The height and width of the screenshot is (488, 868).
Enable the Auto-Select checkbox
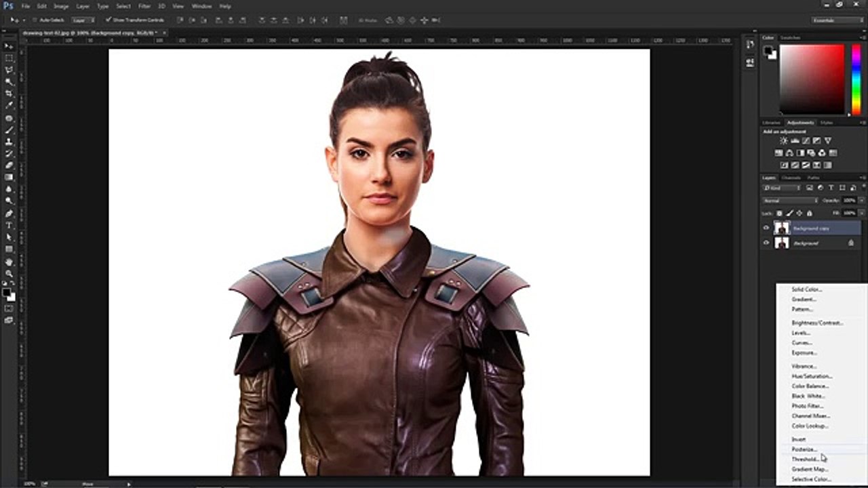click(34, 20)
